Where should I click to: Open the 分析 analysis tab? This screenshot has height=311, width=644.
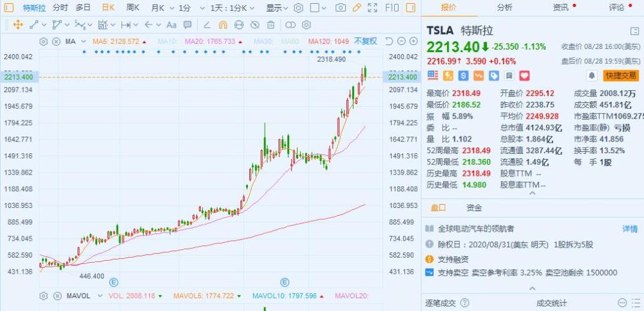504,7
